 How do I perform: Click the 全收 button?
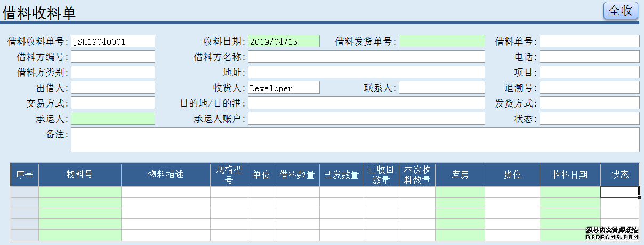click(x=621, y=11)
